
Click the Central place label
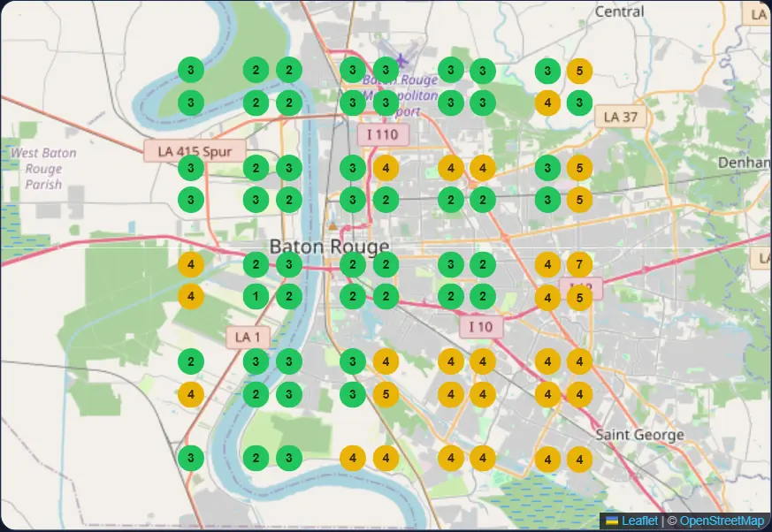coord(619,11)
